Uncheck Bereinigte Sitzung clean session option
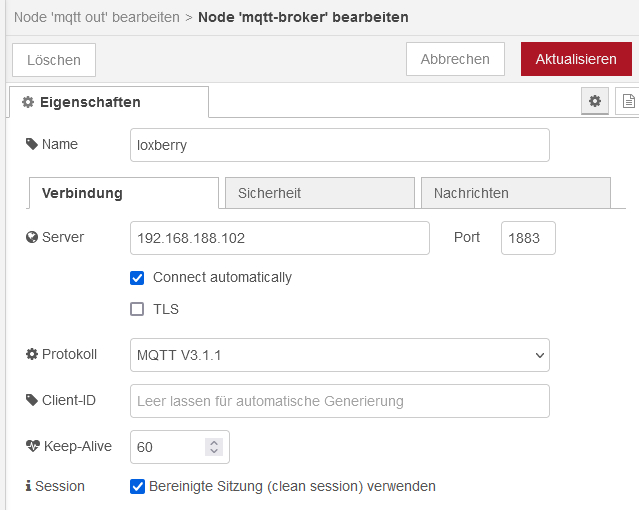Screen dimensions: 639x510 (138, 487)
